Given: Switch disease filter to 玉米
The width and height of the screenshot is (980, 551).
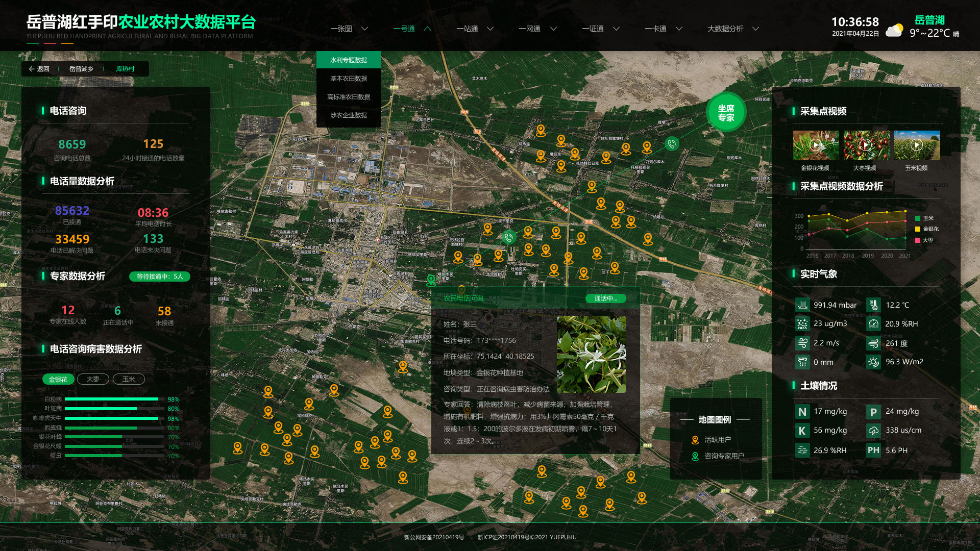Looking at the screenshot, I should coord(129,379).
